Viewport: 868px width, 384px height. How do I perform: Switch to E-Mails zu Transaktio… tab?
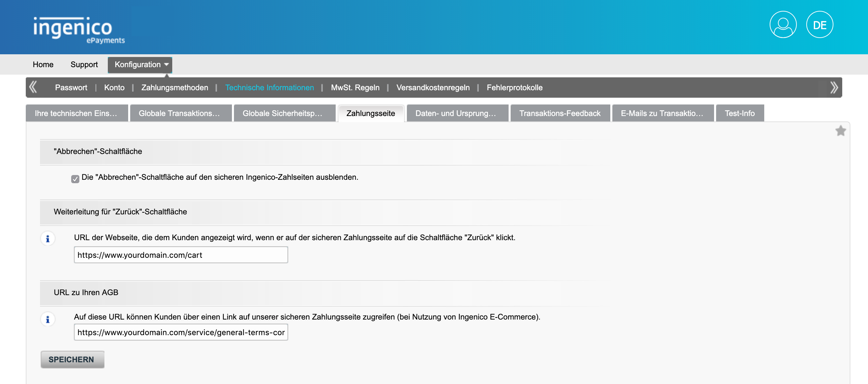[x=663, y=113]
